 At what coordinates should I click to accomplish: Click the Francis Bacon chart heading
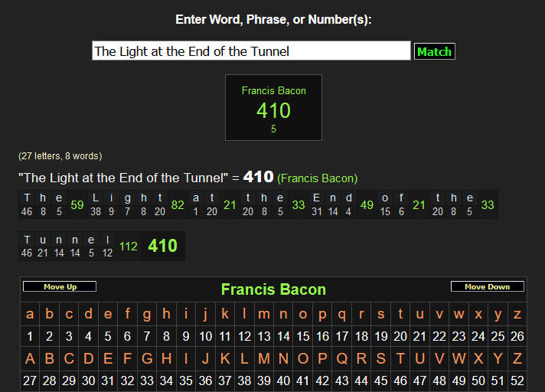coord(273,289)
